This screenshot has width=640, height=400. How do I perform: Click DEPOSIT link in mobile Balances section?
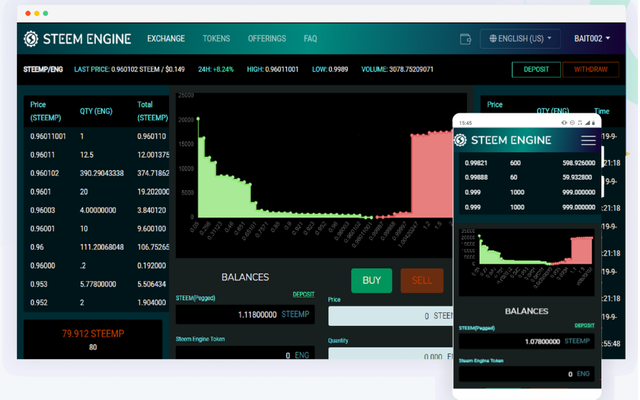tap(584, 325)
